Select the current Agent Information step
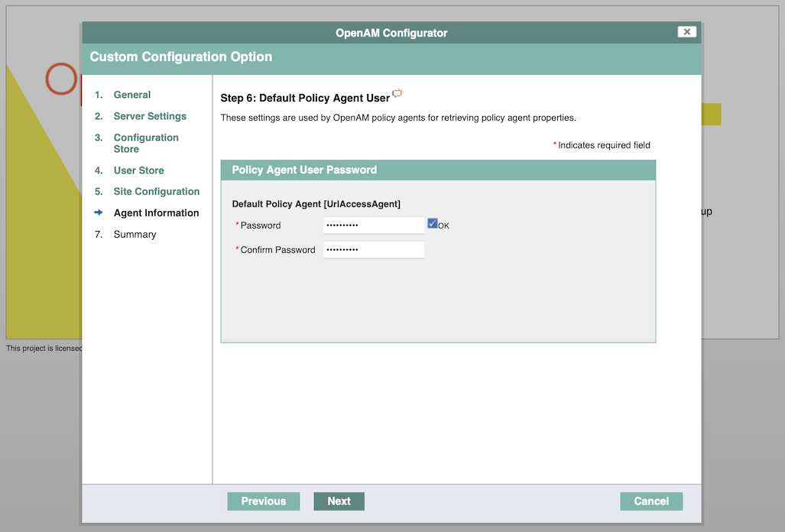 pos(156,212)
